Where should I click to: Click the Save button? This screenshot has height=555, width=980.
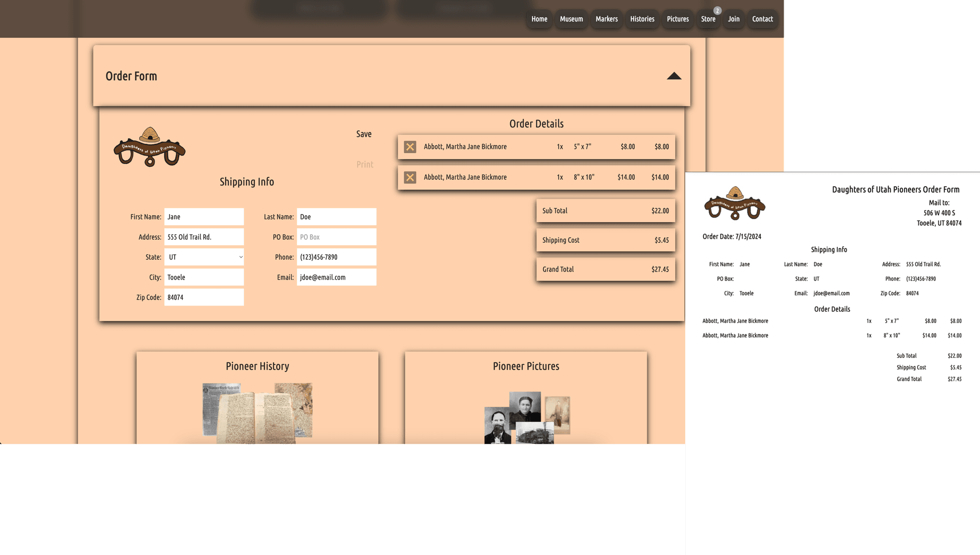click(364, 134)
